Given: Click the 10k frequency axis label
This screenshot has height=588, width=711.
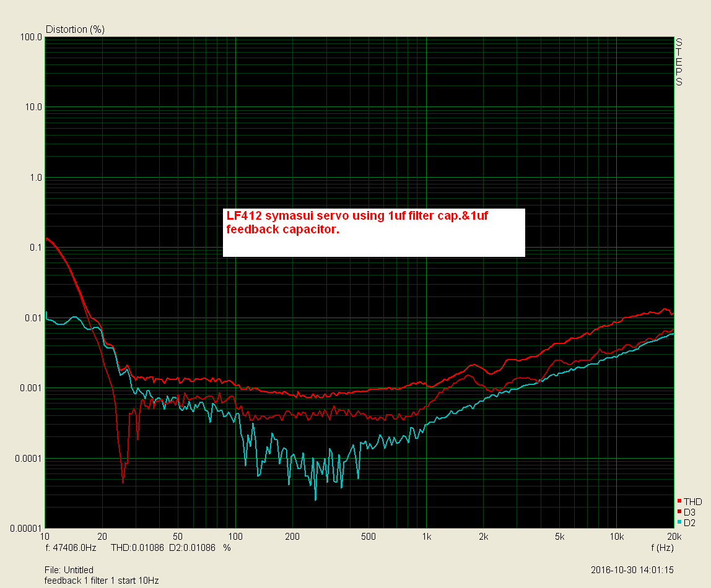Looking at the screenshot, I should [x=617, y=537].
